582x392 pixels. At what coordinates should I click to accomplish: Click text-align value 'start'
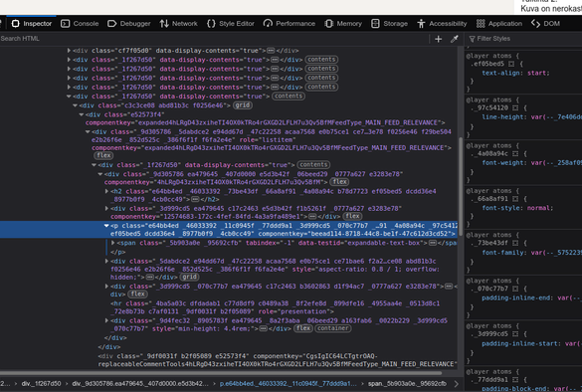pos(536,73)
